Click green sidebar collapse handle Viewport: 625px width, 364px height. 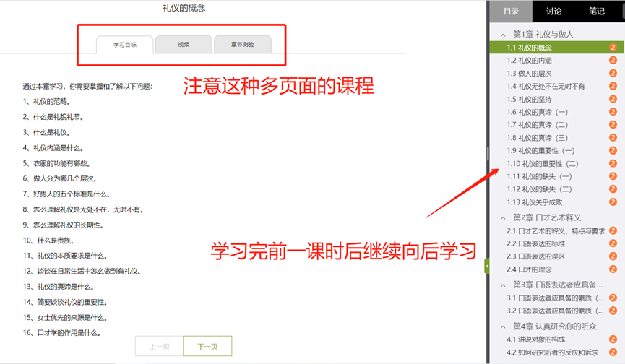[x=487, y=266]
